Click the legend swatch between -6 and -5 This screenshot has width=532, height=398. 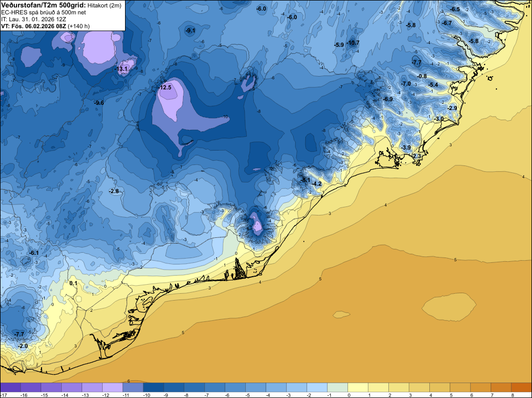coord(236,387)
